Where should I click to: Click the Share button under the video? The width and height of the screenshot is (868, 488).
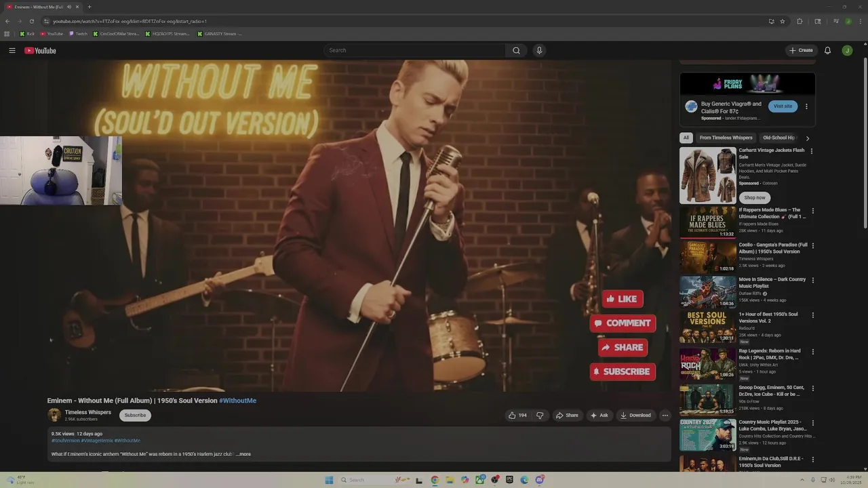click(x=566, y=415)
